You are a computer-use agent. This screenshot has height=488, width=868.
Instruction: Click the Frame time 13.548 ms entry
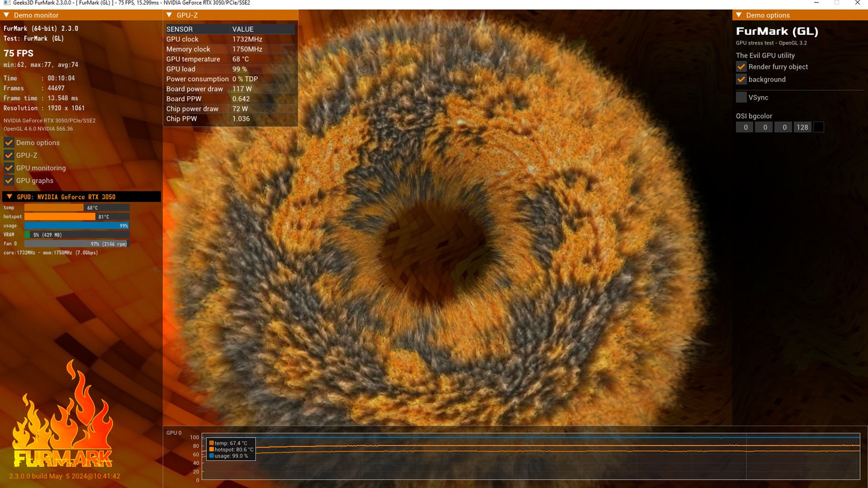pos(41,98)
